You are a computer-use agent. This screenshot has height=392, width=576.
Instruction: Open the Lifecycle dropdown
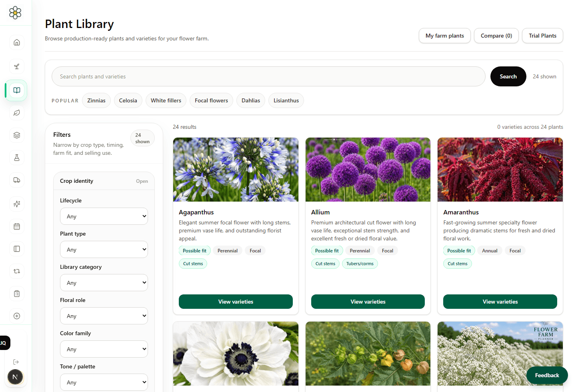[104, 216]
